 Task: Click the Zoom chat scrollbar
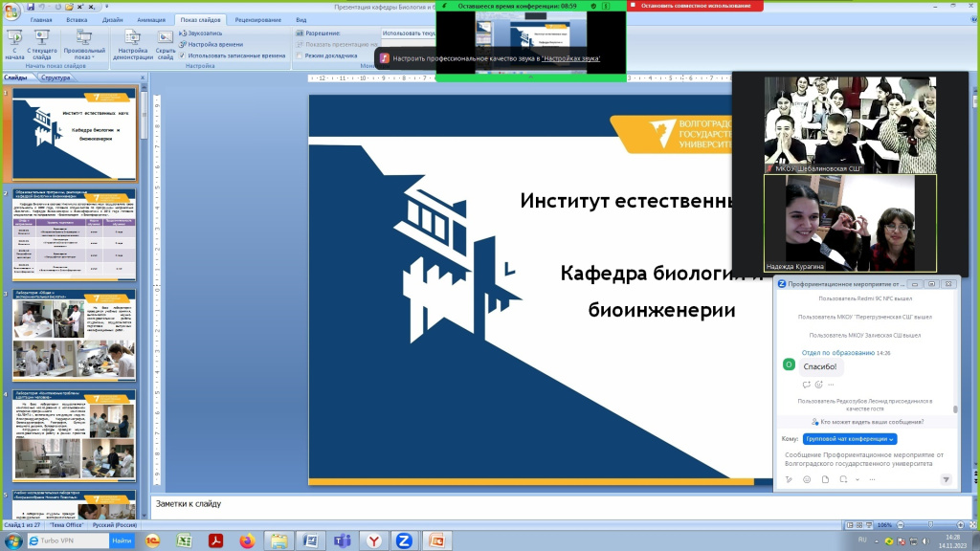pyautogui.click(x=955, y=409)
